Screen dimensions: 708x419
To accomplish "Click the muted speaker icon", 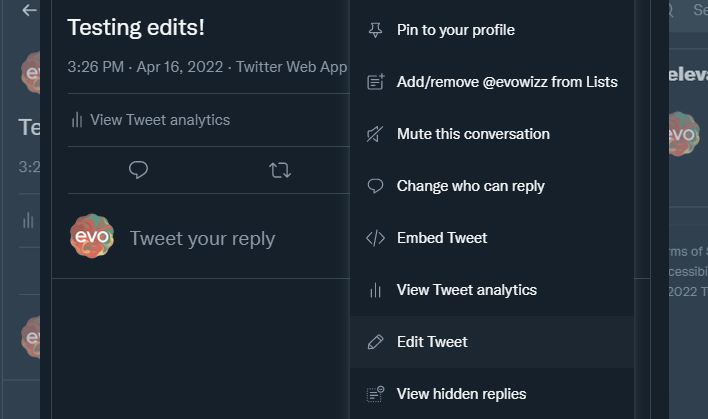I will click(375, 134).
